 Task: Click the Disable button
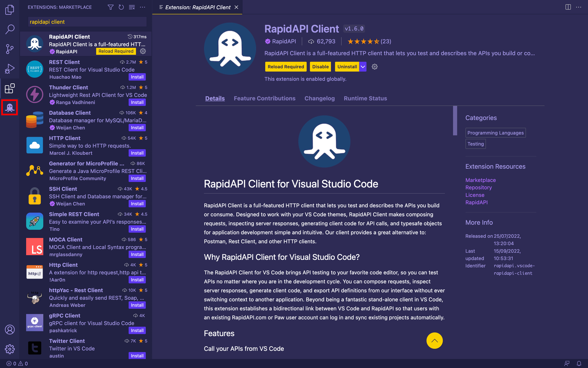coord(321,67)
